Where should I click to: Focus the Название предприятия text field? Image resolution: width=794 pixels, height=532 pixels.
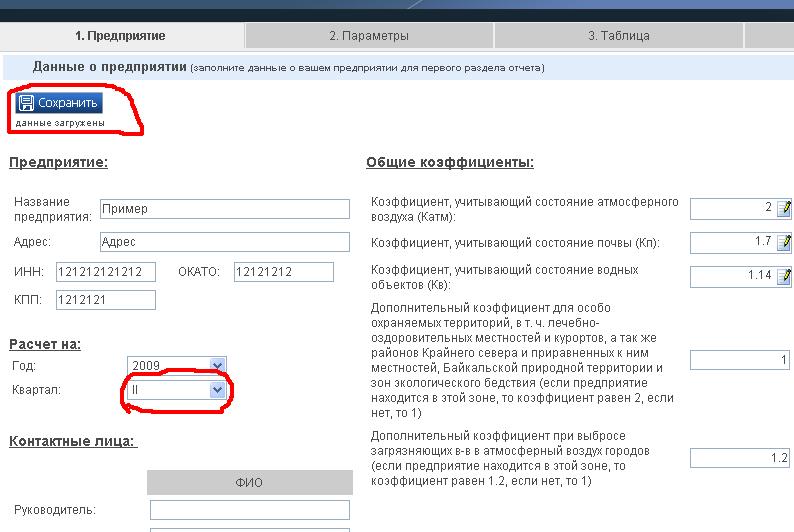pos(225,209)
